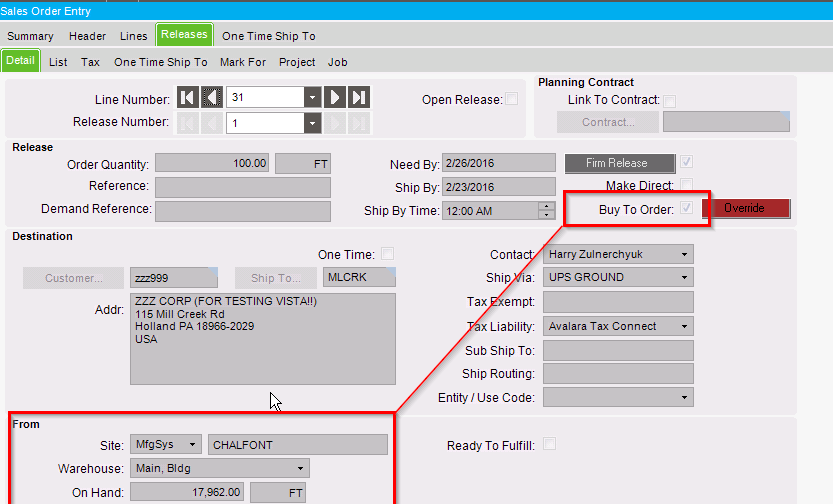Screen dimensions: 833x504
Task: Open top-level One Time Ship To tab
Action: click(x=269, y=36)
